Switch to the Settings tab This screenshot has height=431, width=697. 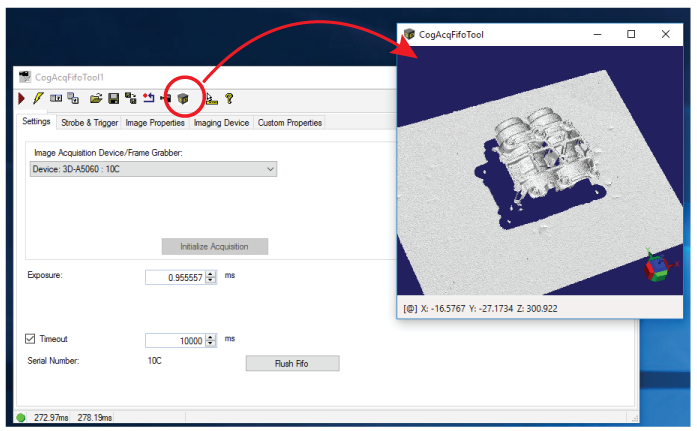click(36, 122)
